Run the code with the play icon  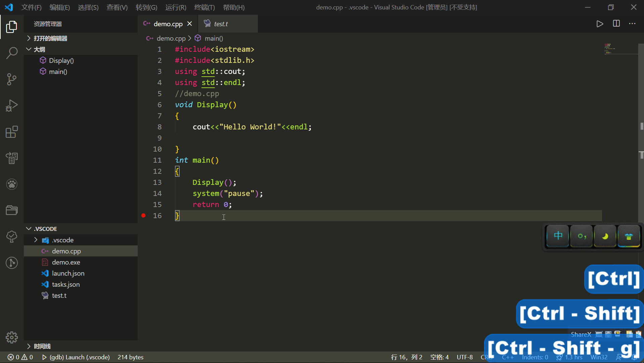pos(600,24)
